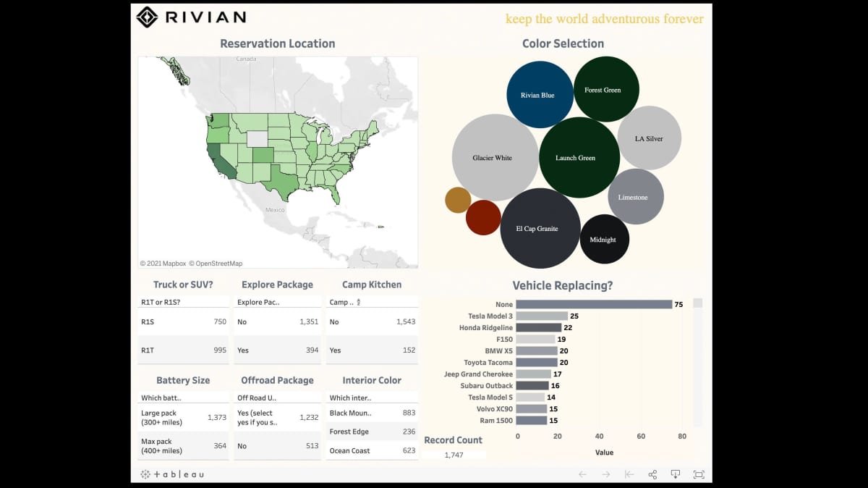Click the Mapbox attribution link
This screenshot has height=488, width=868.
coord(163,264)
